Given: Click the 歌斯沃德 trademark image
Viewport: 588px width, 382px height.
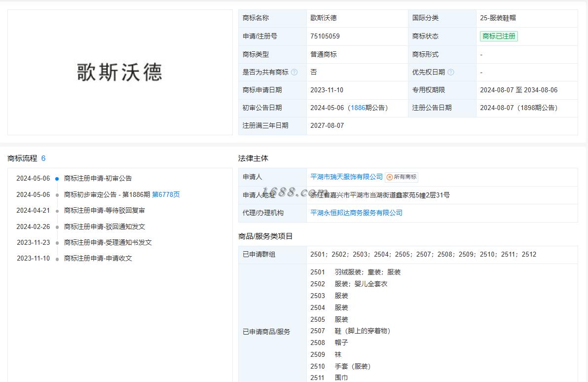Looking at the screenshot, I should [x=120, y=73].
